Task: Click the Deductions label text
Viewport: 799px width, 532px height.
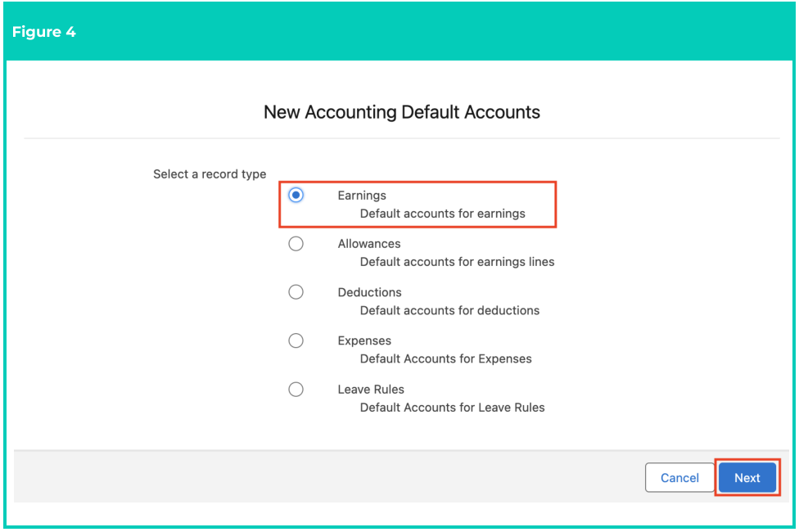Action: click(369, 292)
